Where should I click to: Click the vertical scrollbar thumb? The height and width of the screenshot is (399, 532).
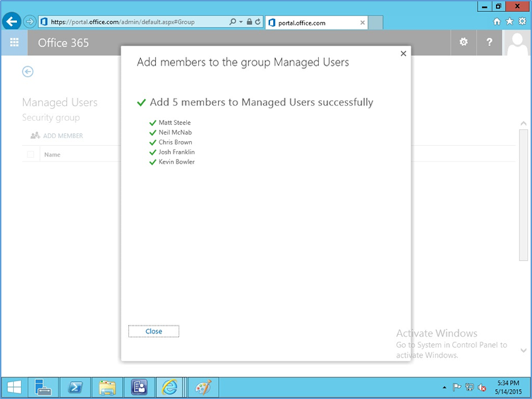[x=523, y=195]
